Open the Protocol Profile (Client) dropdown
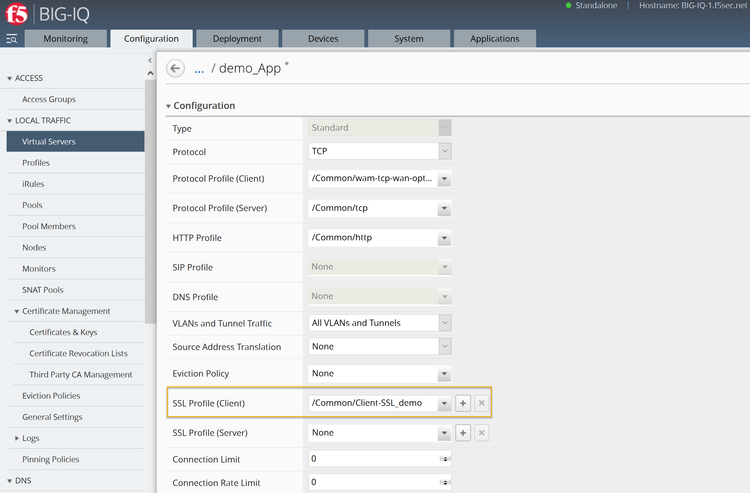This screenshot has width=750, height=493. (444, 179)
